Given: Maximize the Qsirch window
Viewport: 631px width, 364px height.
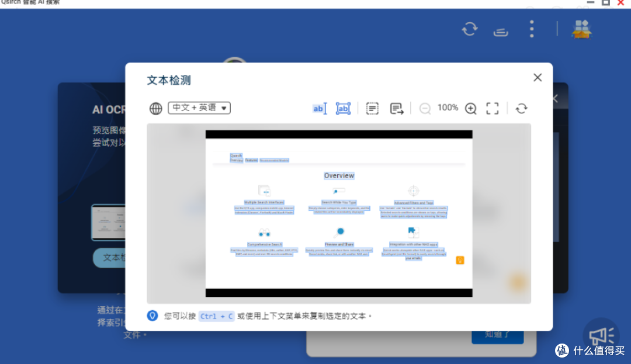Looking at the screenshot, I should tap(606, 2).
